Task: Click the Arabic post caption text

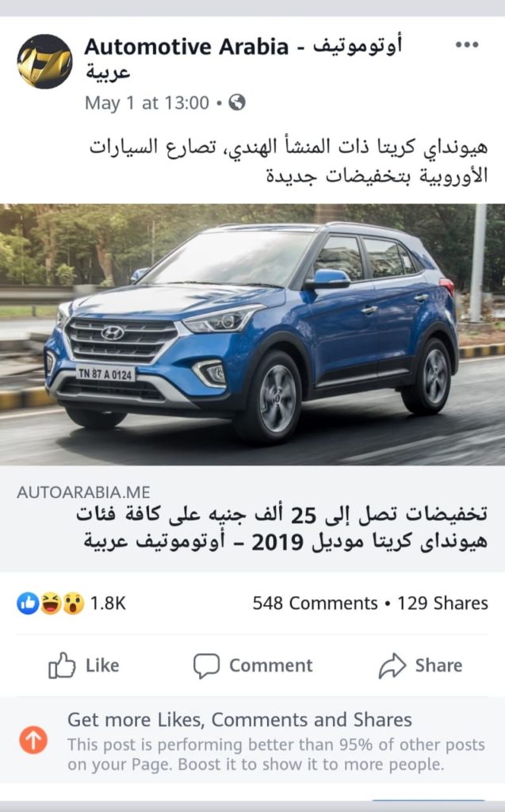Action: 289,160
